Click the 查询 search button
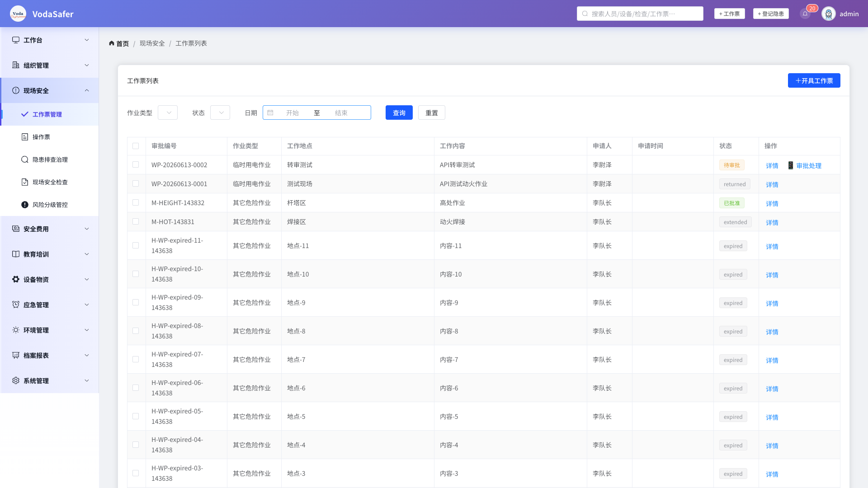This screenshot has width=868, height=488. [x=399, y=113]
